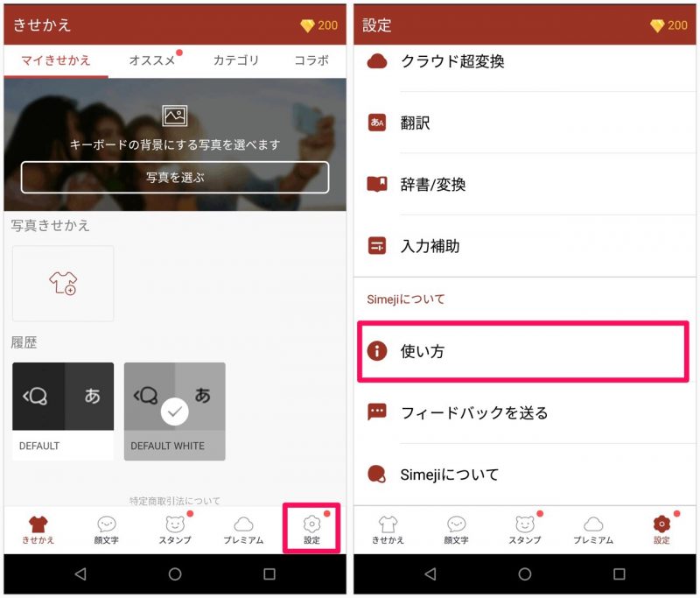Tap the diamond 200 balance in settings screen
The image size is (700, 598).
pos(668,25)
